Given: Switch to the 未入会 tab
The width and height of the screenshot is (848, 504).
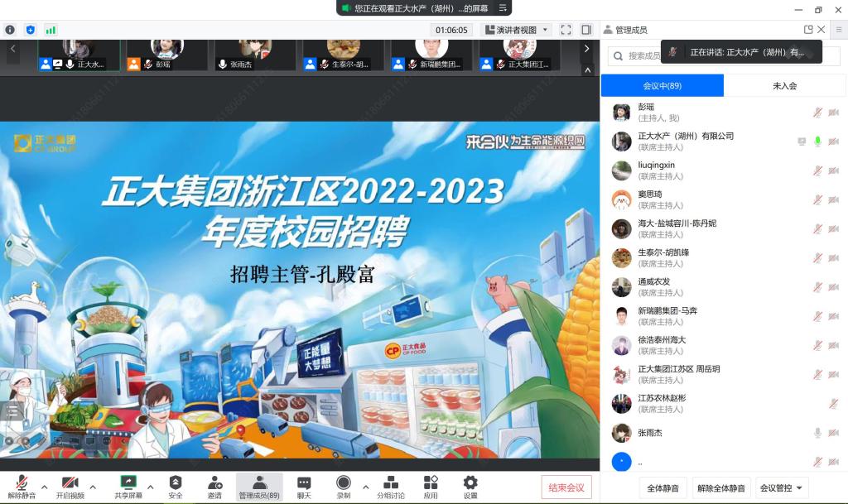Looking at the screenshot, I should pyautogui.click(x=784, y=85).
